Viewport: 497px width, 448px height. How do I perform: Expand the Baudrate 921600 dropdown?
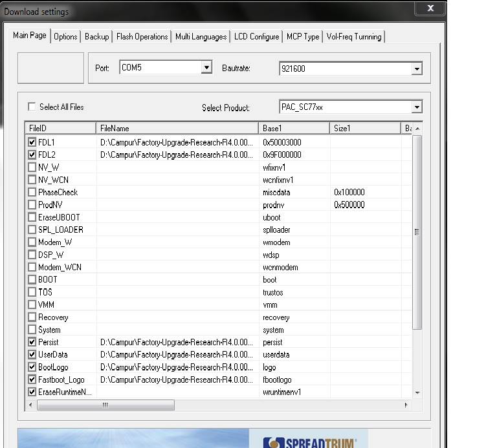point(417,69)
